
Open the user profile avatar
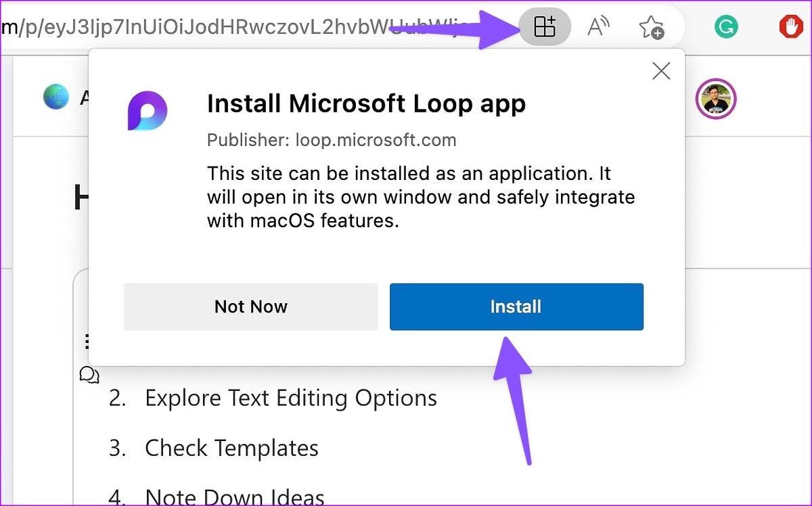tap(715, 99)
